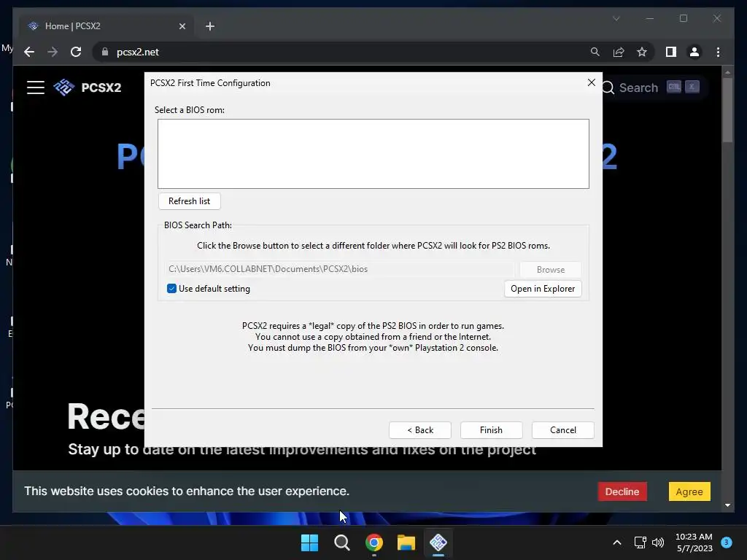Go forward in Chrome browser
The height and width of the screenshot is (560, 747).
(53, 52)
